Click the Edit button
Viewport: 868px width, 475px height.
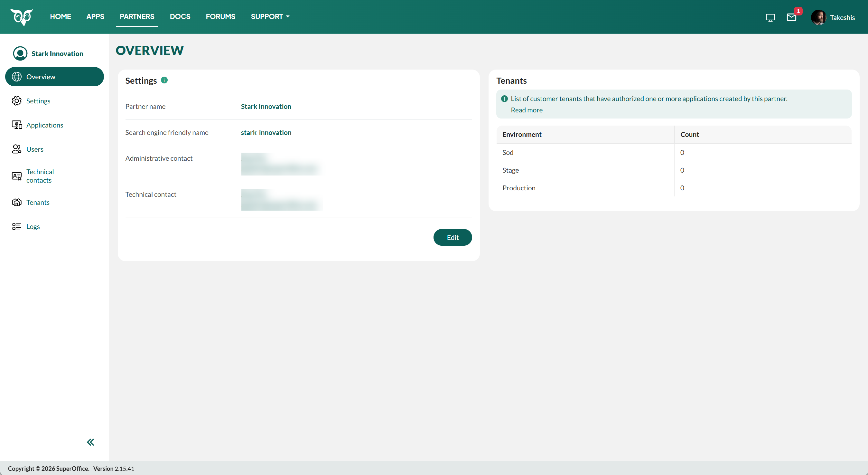point(453,237)
